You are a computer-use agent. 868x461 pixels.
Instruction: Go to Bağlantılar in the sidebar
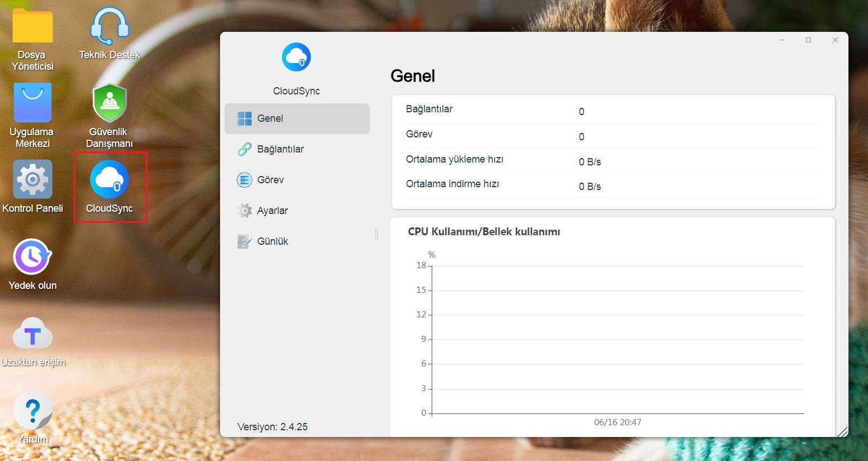pos(297,149)
